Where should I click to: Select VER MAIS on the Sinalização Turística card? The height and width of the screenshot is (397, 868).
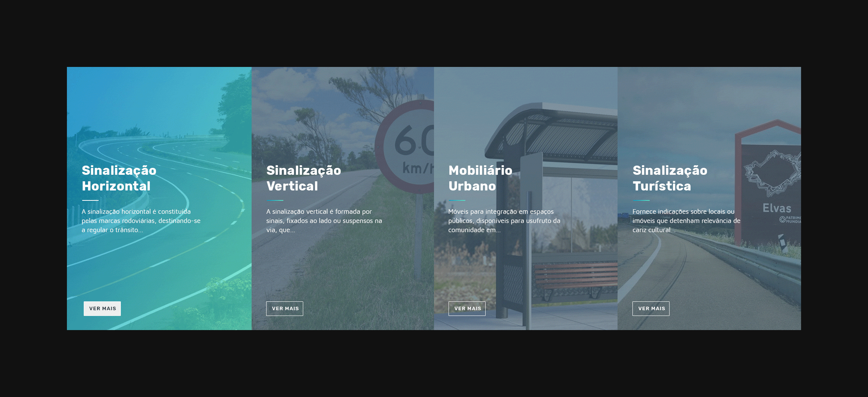(x=651, y=309)
